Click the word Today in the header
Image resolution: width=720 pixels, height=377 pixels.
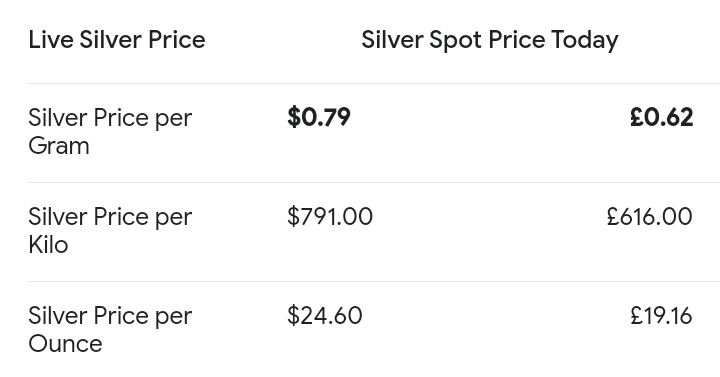tap(585, 41)
